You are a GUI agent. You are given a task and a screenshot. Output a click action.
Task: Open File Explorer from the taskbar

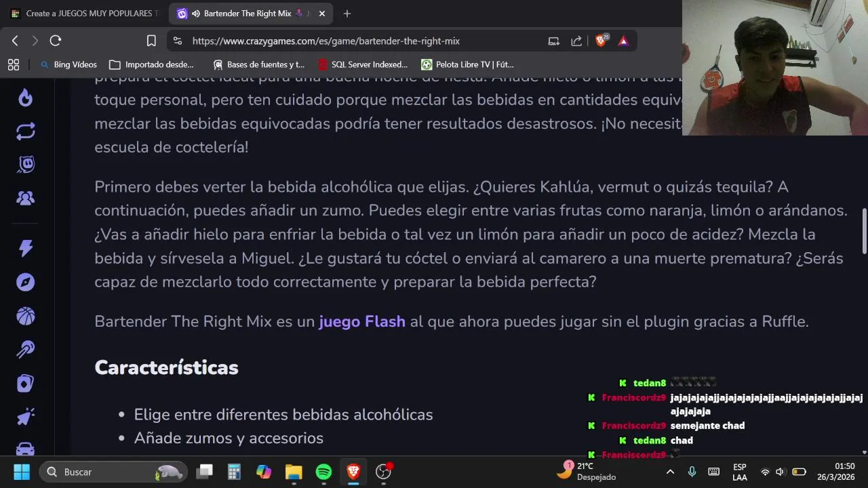[294, 472]
